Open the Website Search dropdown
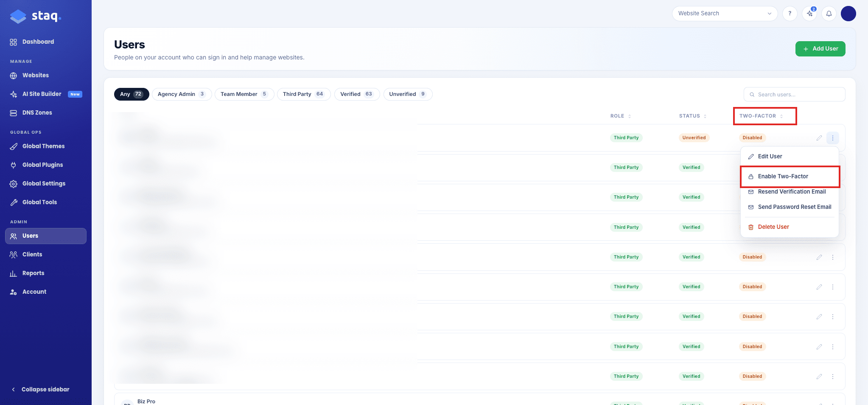 pos(725,14)
